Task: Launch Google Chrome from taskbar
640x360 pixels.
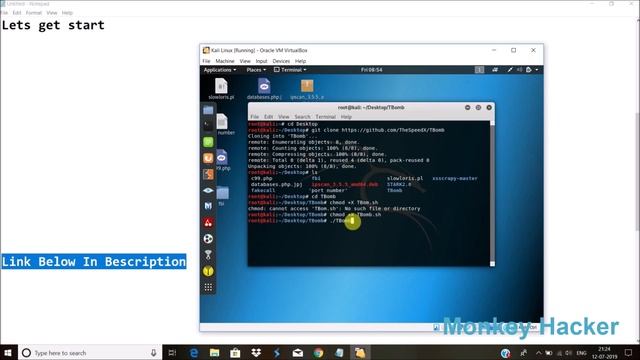Action: [x=318, y=353]
